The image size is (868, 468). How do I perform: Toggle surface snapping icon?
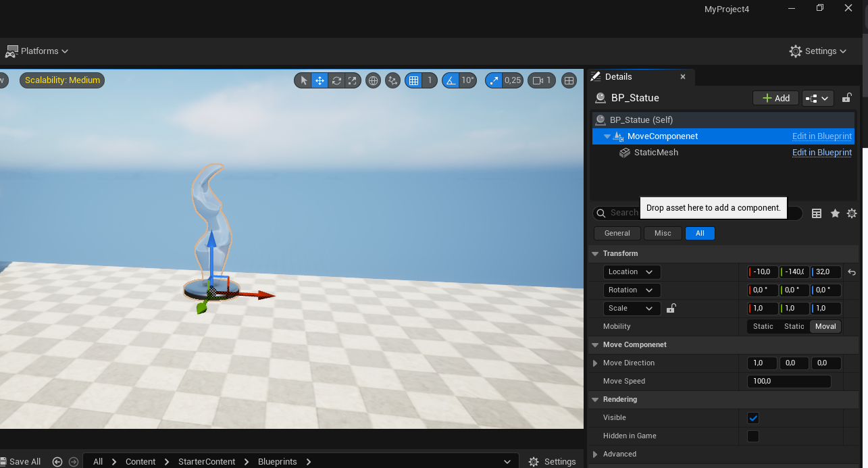[x=392, y=80]
